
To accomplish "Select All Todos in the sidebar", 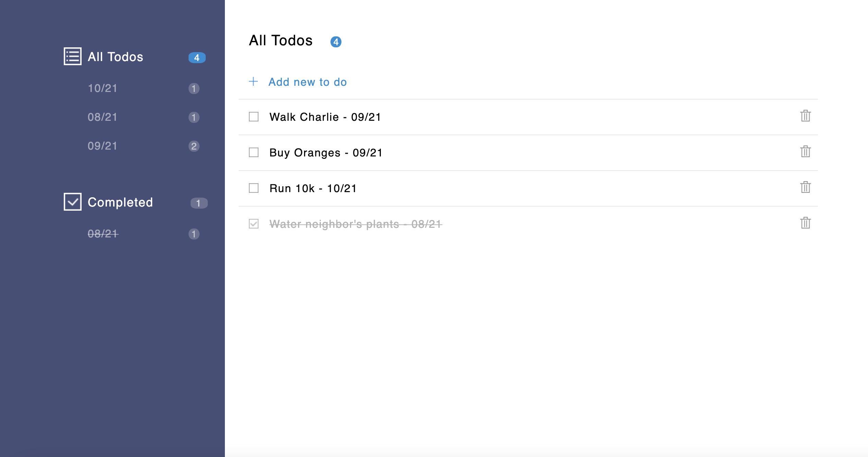I will tap(116, 57).
